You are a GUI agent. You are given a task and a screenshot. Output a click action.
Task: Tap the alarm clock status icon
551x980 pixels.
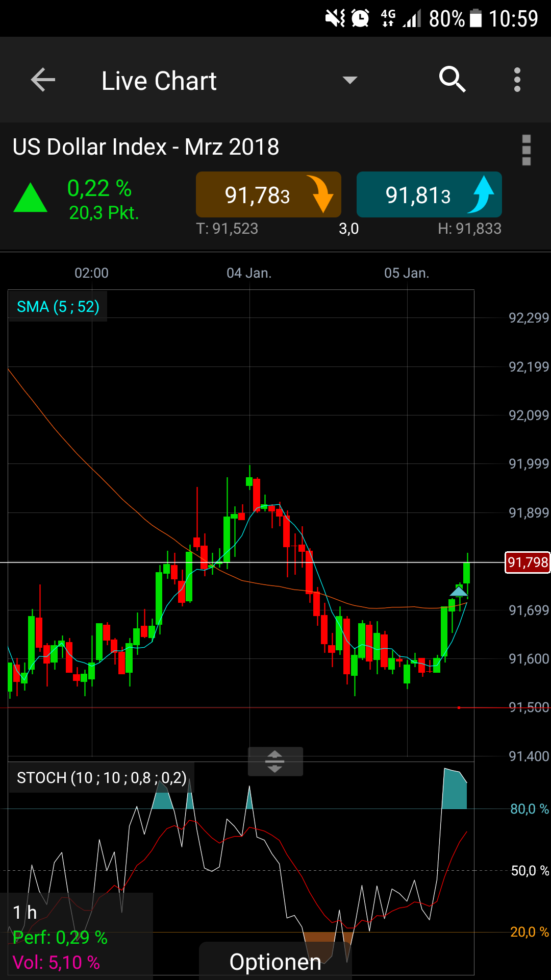point(360,18)
